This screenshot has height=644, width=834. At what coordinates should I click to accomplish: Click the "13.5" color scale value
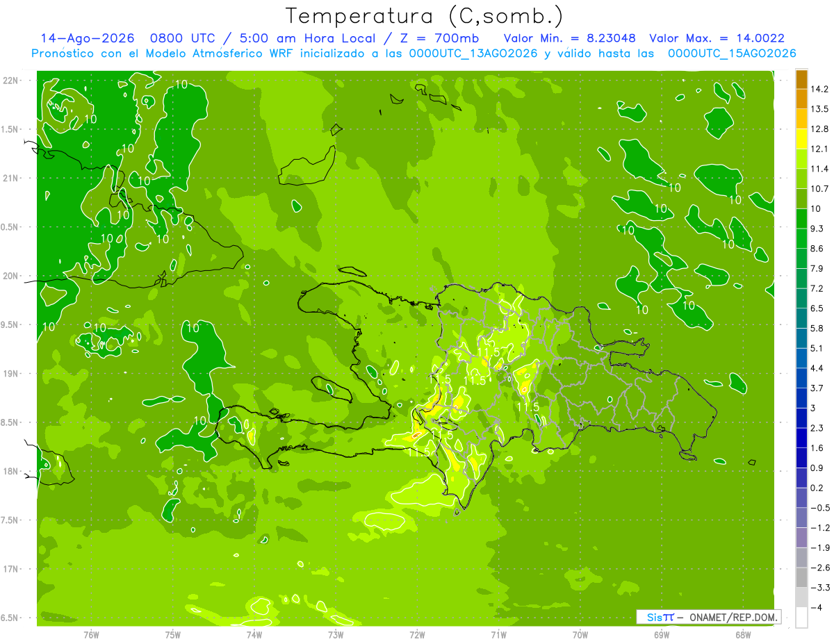819,109
